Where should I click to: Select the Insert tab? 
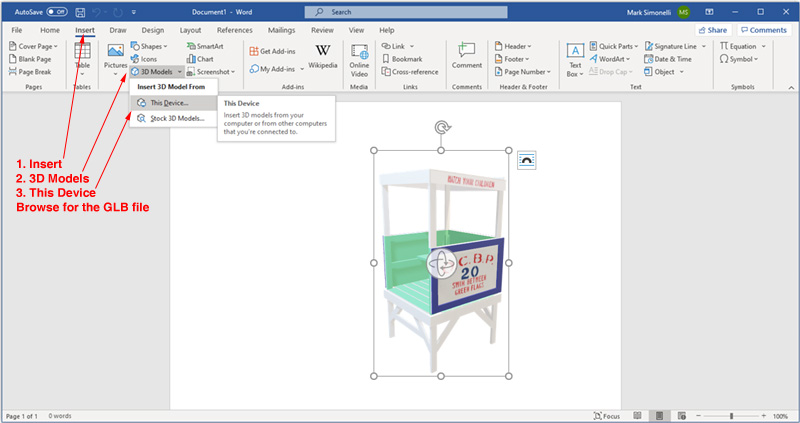coord(85,30)
